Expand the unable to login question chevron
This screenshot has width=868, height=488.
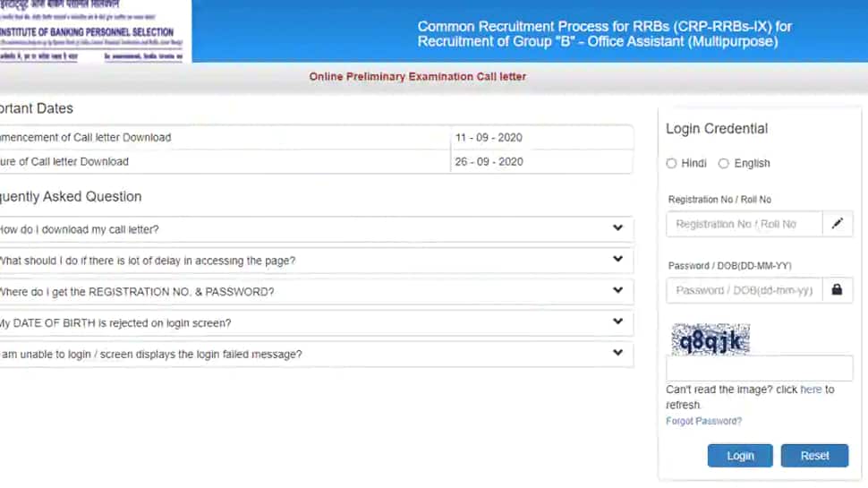[617, 352]
